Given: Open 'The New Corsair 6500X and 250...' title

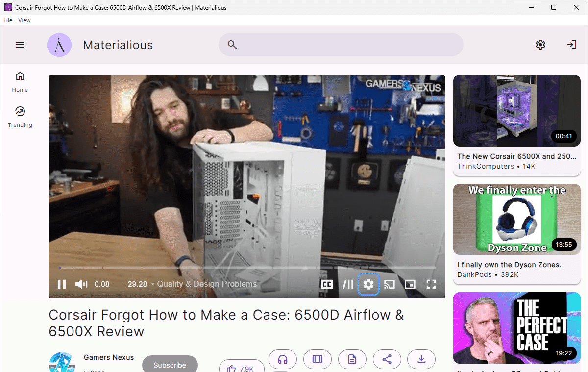Looking at the screenshot, I should point(517,157).
